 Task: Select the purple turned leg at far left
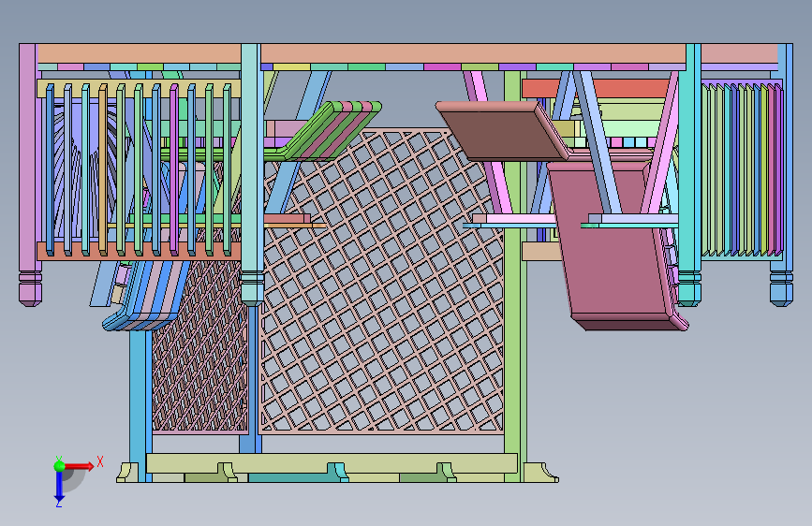tap(30, 174)
